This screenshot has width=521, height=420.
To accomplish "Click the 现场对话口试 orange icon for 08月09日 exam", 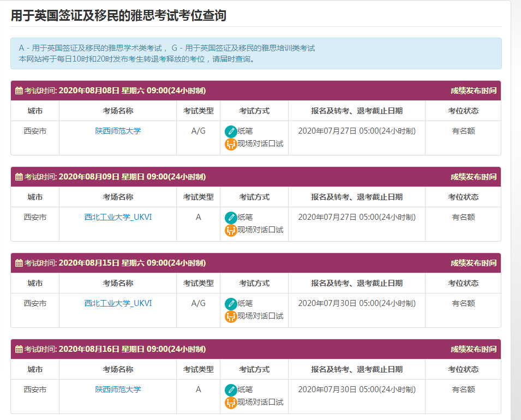I will tap(231, 230).
